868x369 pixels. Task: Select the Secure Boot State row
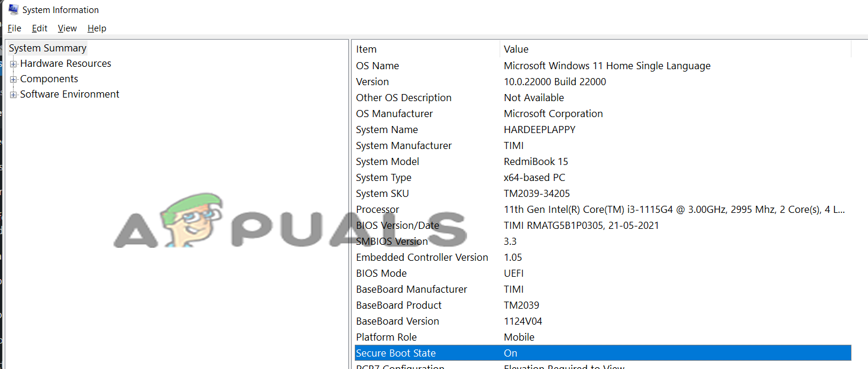click(x=603, y=353)
